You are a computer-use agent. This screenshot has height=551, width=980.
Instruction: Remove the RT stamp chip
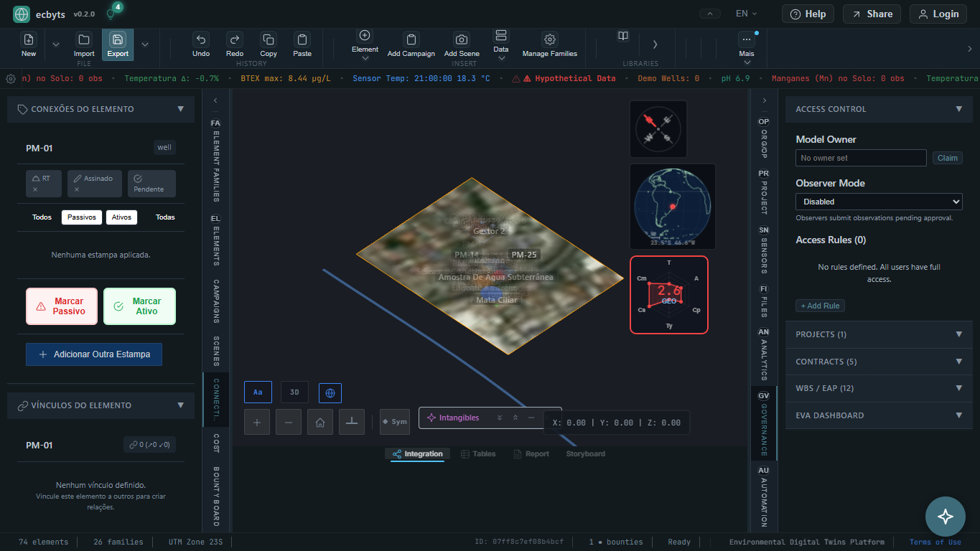[35, 189]
